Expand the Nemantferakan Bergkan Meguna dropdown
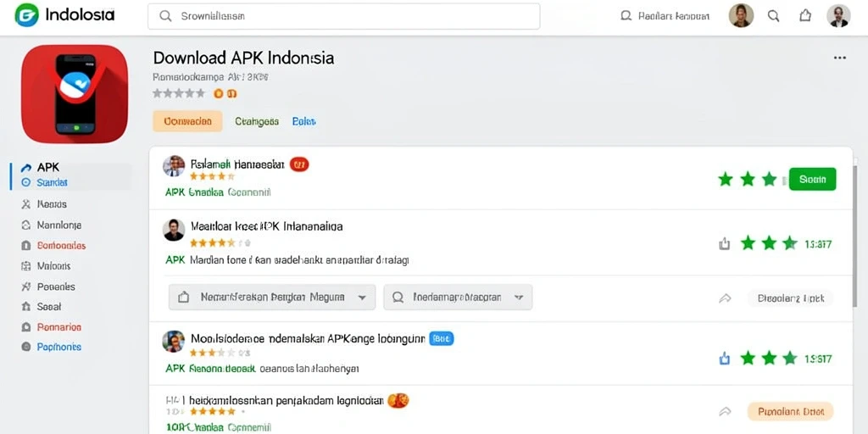 coord(272,298)
